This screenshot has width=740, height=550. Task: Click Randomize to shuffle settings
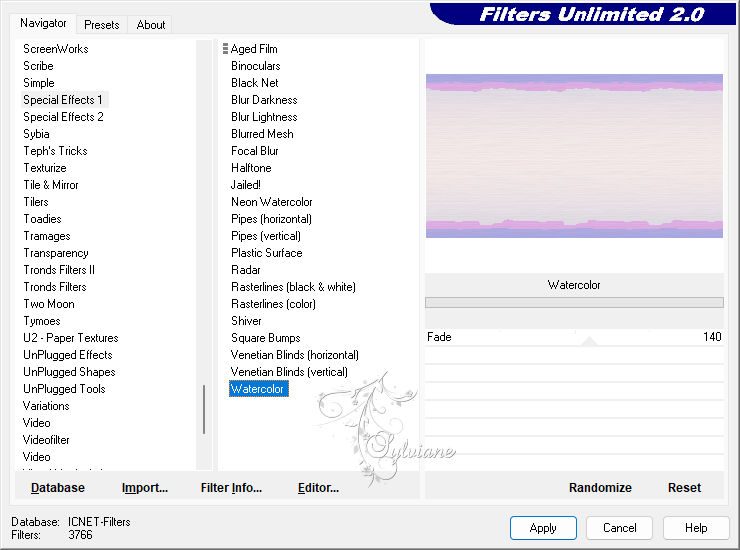(600, 488)
